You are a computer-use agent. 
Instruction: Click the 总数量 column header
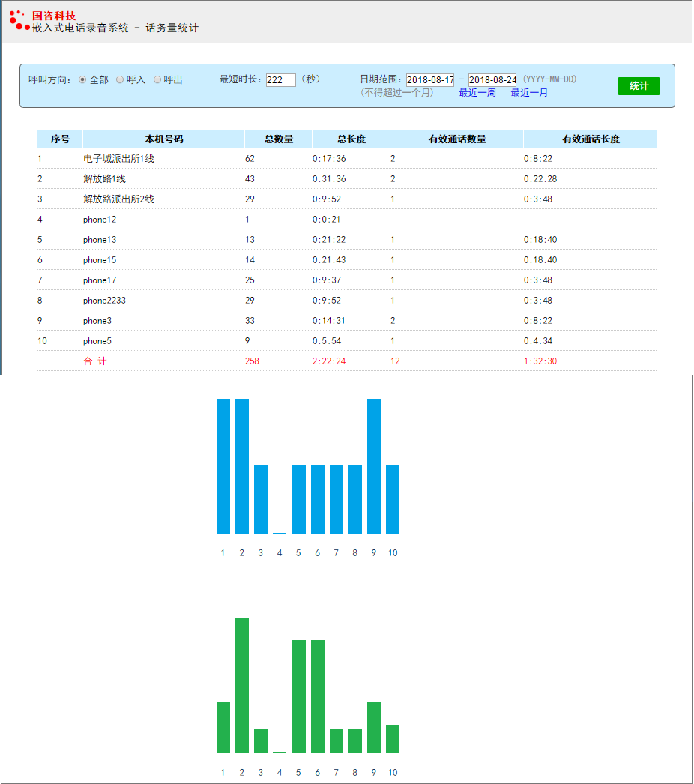tap(279, 139)
